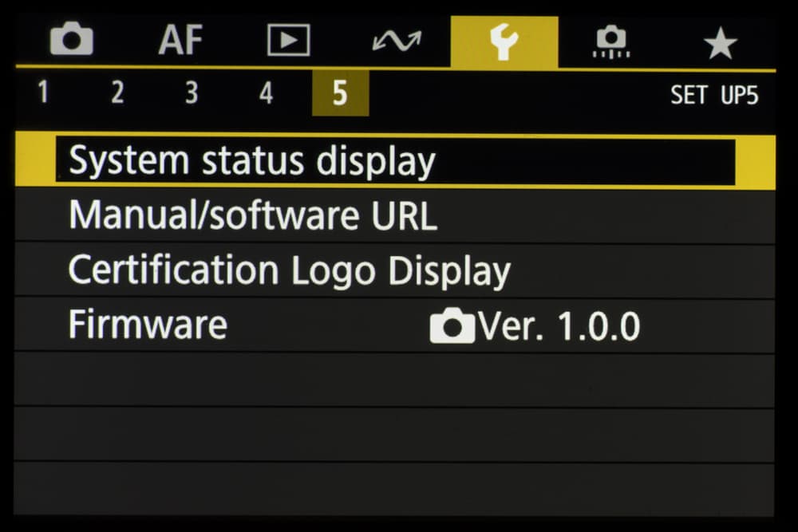Select the highlighted page 5 tab
798x532 pixels.
pos(340,93)
